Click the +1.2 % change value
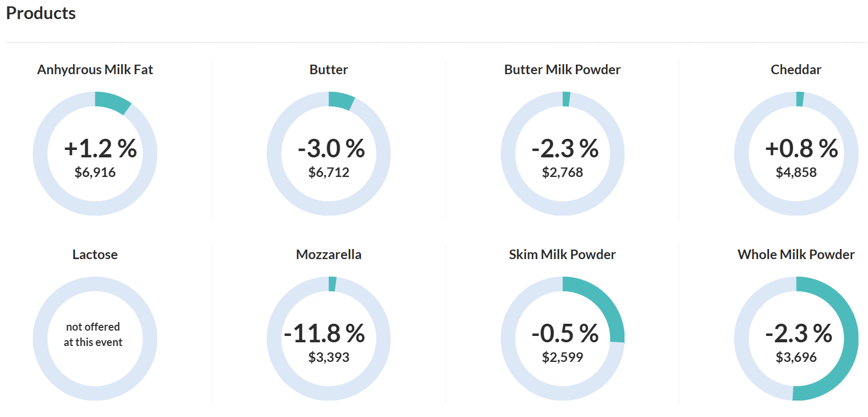 100,149
